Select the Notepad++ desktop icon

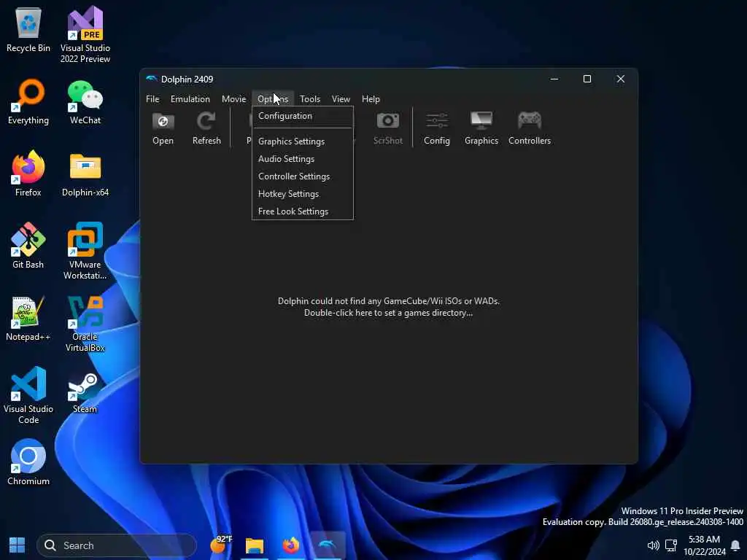click(x=28, y=318)
